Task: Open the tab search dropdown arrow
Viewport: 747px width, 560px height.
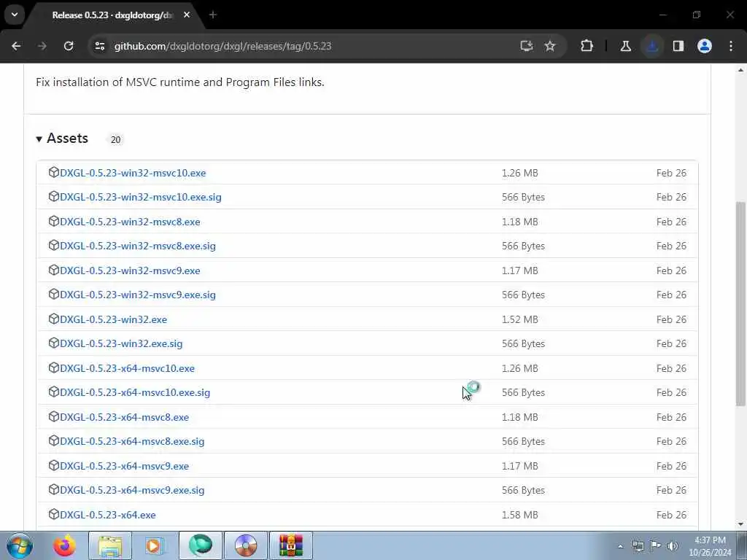Action: coord(15,15)
